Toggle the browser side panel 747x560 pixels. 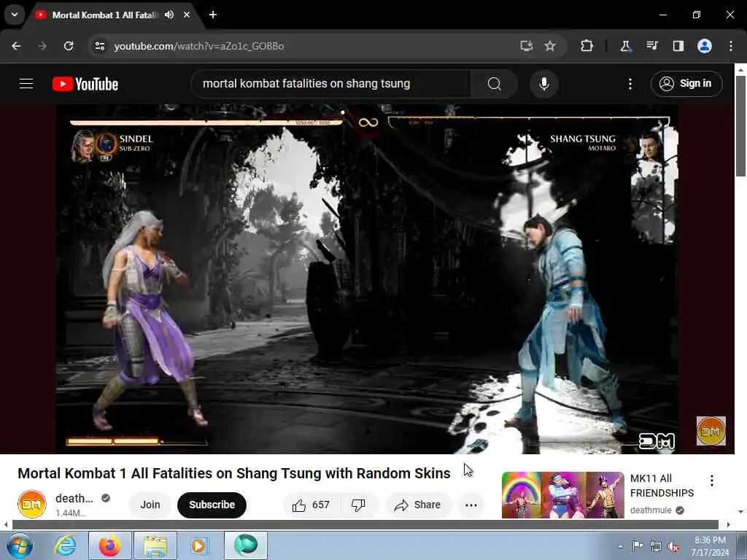click(x=678, y=46)
